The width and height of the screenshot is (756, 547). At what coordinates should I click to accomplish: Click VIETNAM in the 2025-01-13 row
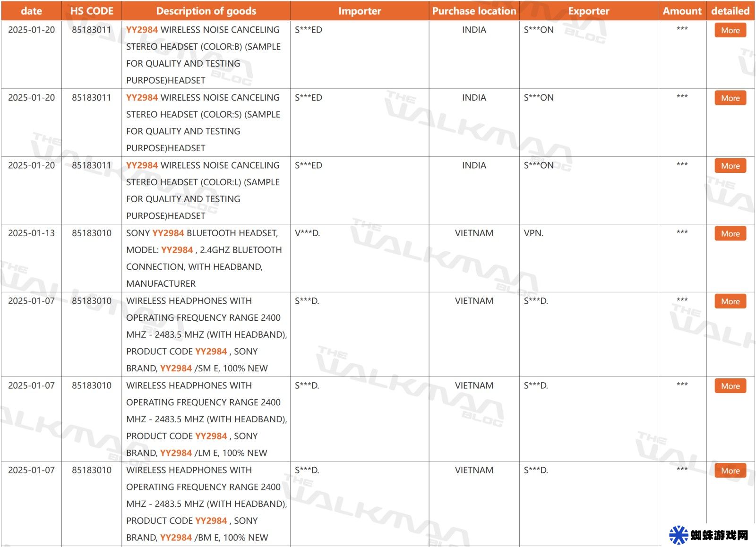tap(474, 233)
